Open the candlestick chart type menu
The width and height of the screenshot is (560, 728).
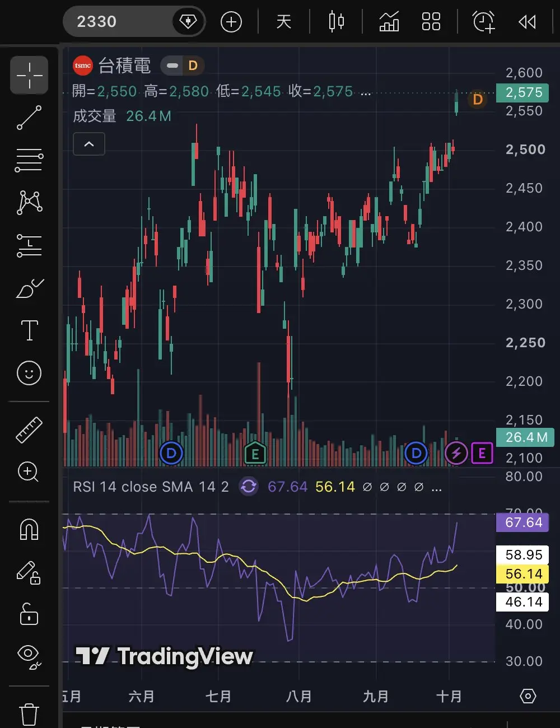coord(336,22)
